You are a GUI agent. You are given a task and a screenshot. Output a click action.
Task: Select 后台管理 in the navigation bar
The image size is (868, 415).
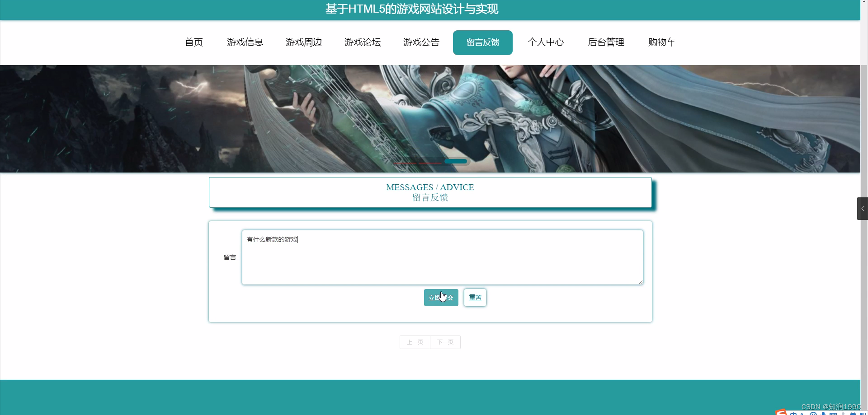click(606, 42)
